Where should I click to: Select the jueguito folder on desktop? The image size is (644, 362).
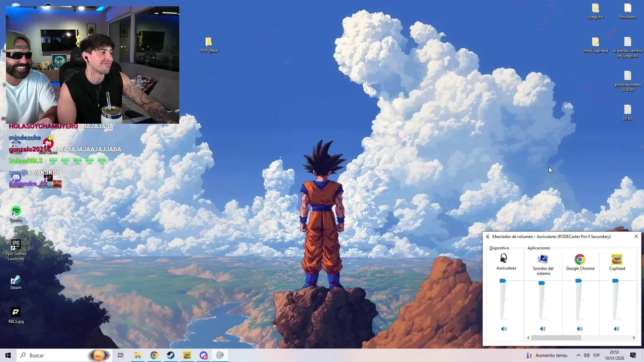596,11
